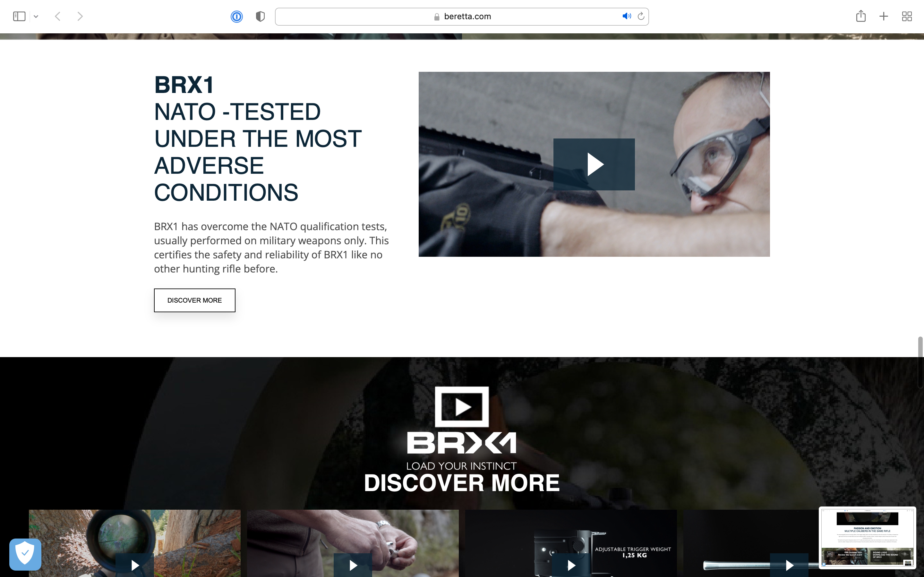924x577 pixels.
Task: Play the NATO-tested BRX1 video
Action: [x=594, y=164]
